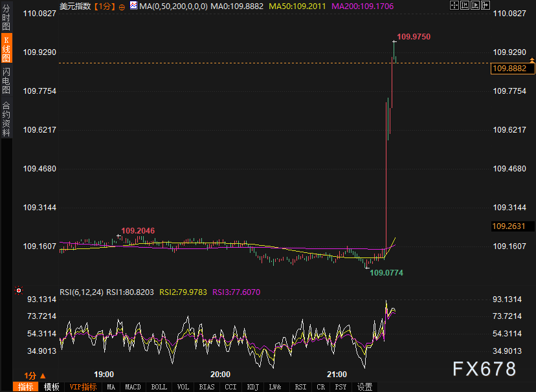Toggle the MACD indicator

(133, 387)
